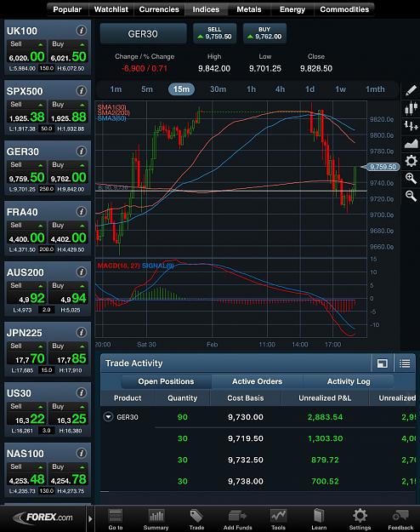This screenshot has width=420, height=532.
Task: Sort by the Cost Basis column
Action: (246, 398)
